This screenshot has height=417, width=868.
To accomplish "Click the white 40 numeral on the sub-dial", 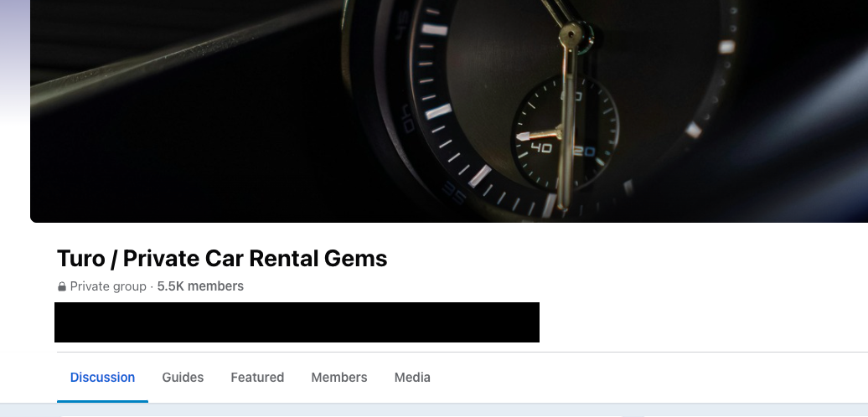I will tap(541, 147).
